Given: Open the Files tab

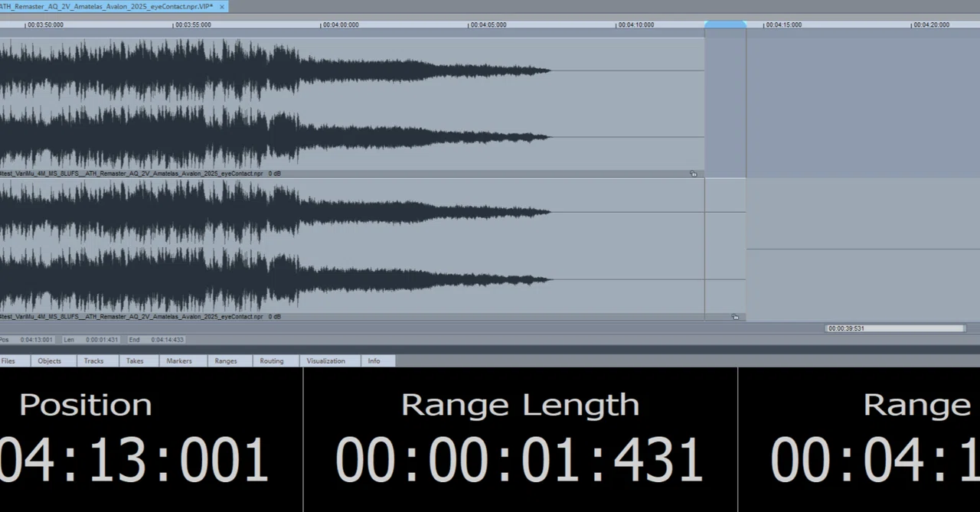Looking at the screenshot, I should point(8,360).
